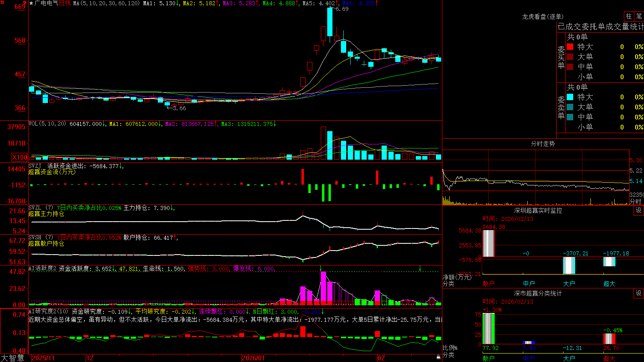The image size is (644, 362).
Task: Click the cyan 特大 sell-order color swatch
Action: point(570,97)
